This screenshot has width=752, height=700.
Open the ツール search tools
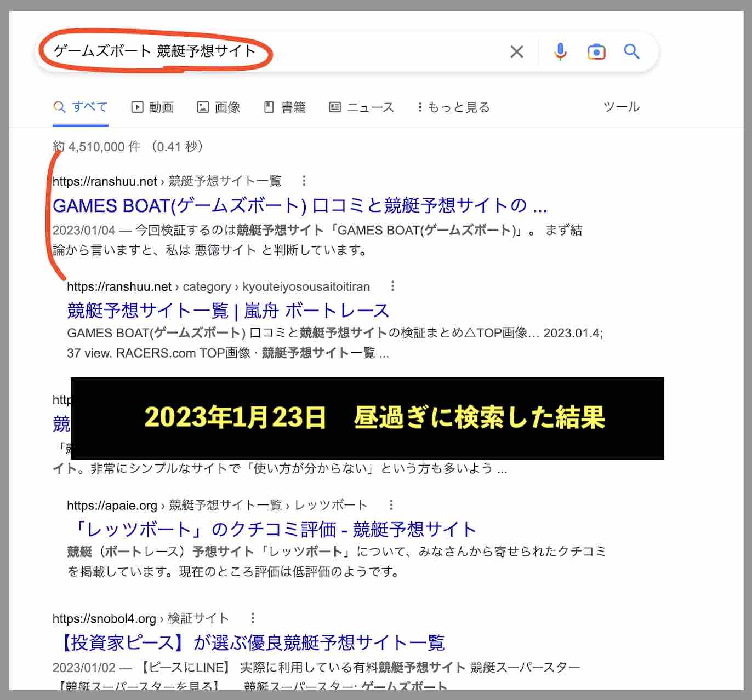point(622,107)
